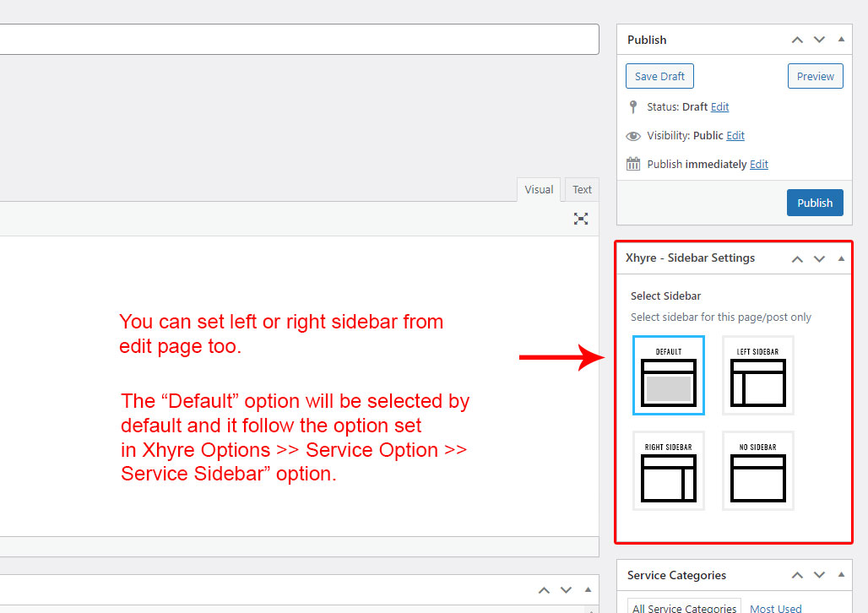Click the Save Draft button
The width and height of the screenshot is (868, 613).
tap(659, 76)
